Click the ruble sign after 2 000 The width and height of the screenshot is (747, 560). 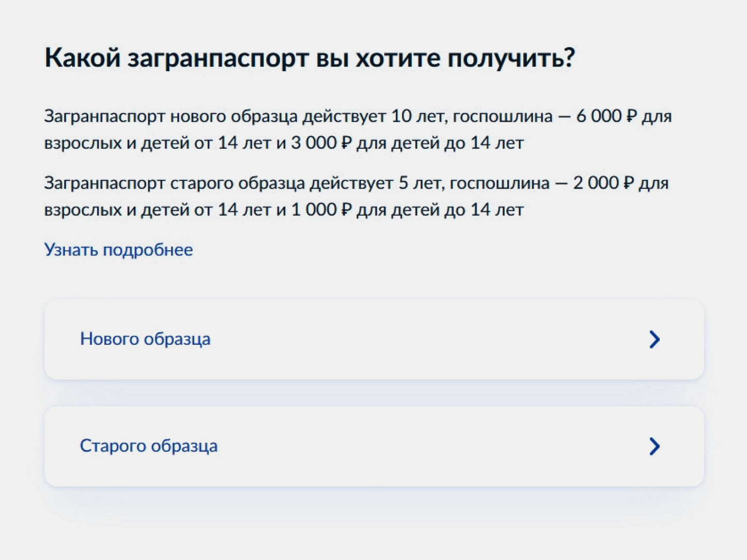(629, 183)
